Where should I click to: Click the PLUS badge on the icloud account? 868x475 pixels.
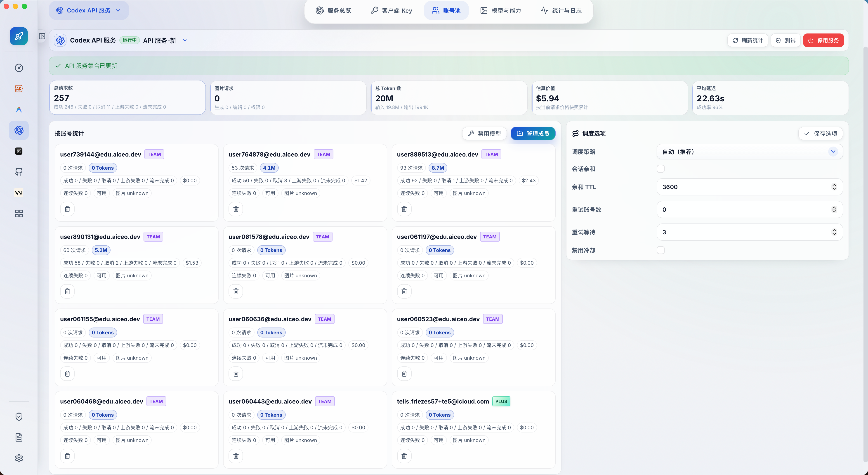click(x=501, y=401)
